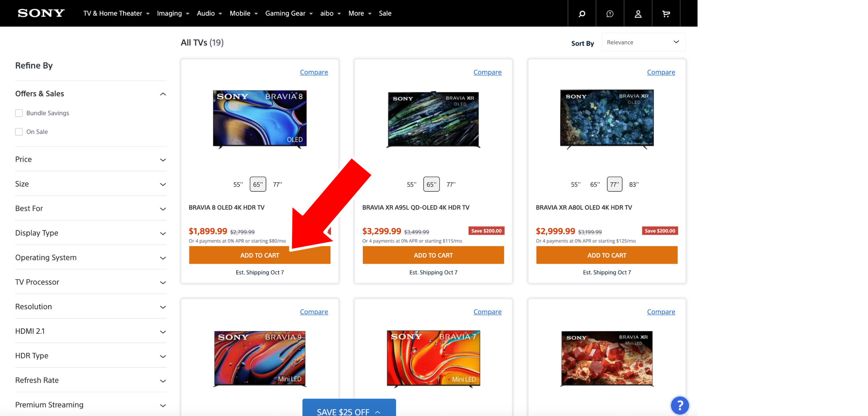This screenshot has width=868, height=416.
Task: Click the Sony logo
Action: (41, 13)
